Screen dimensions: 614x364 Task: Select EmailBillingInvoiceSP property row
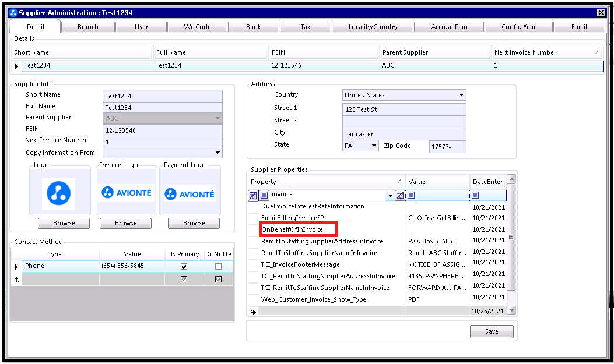coord(293,218)
